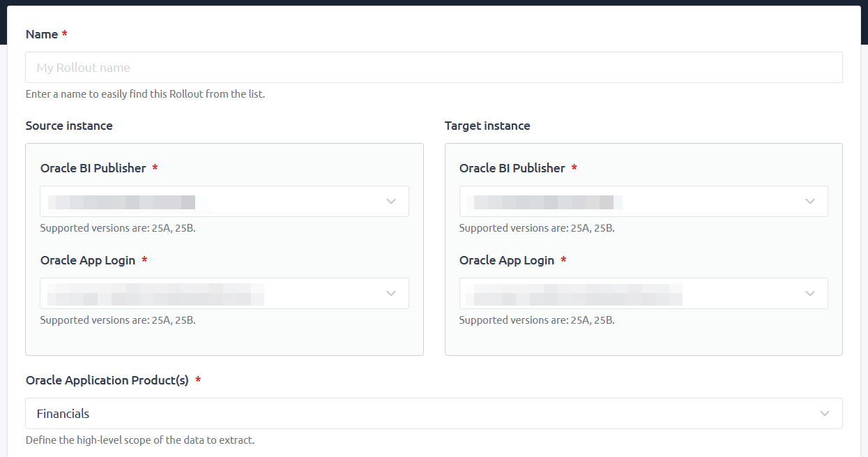Screen dimensions: 868x457
Task: Click the chevron in the Financials product field
Action: [x=825, y=414]
